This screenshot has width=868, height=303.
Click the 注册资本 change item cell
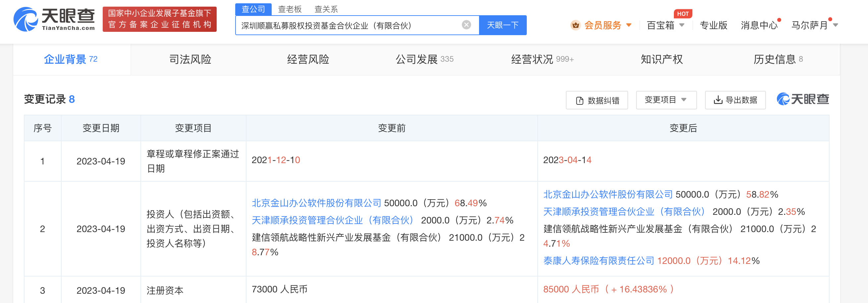193,290
